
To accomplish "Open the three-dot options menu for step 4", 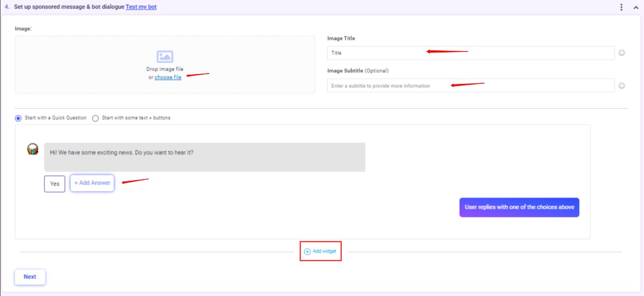I will pyautogui.click(x=621, y=7).
